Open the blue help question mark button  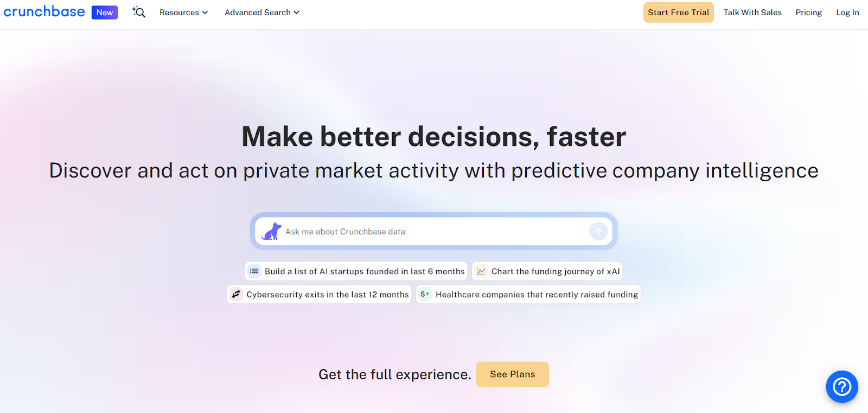pyautogui.click(x=841, y=386)
